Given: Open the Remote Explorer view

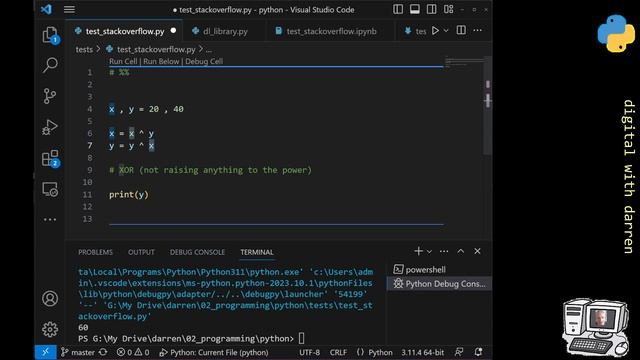Looking at the screenshot, I should point(50,189).
